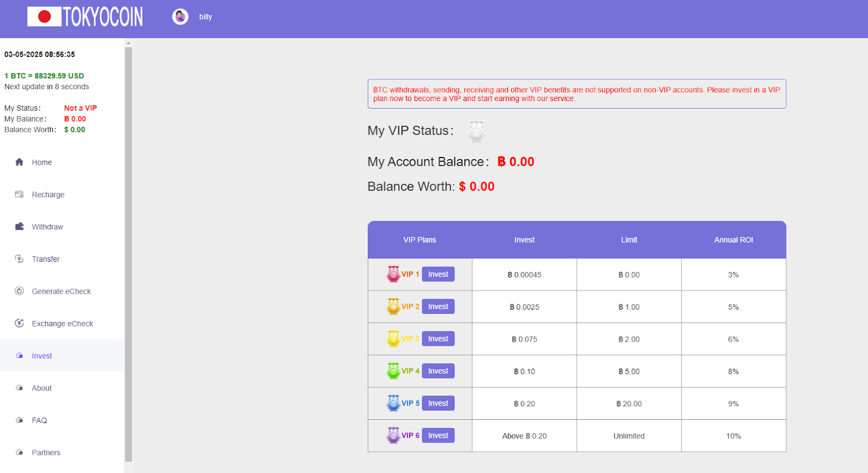Click the VIP 2 limit ₿ 1.00 cell
The width and height of the screenshot is (868, 473).
tap(629, 307)
